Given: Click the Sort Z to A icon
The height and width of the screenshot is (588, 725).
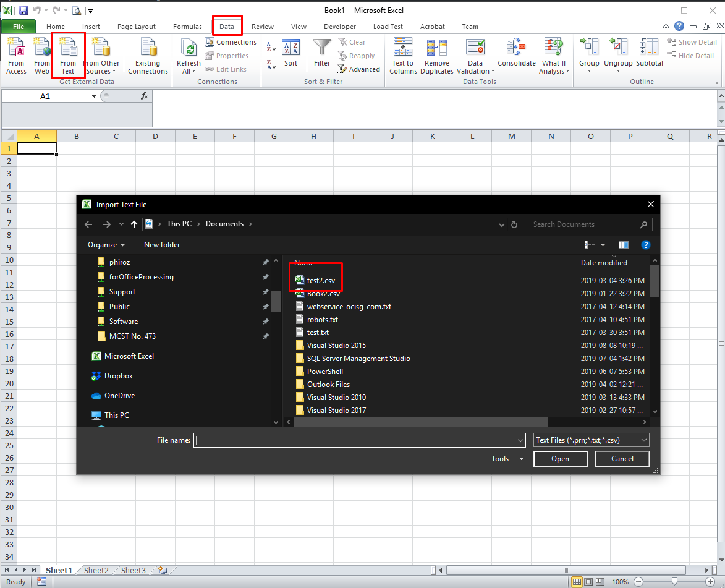Looking at the screenshot, I should coord(271,64).
